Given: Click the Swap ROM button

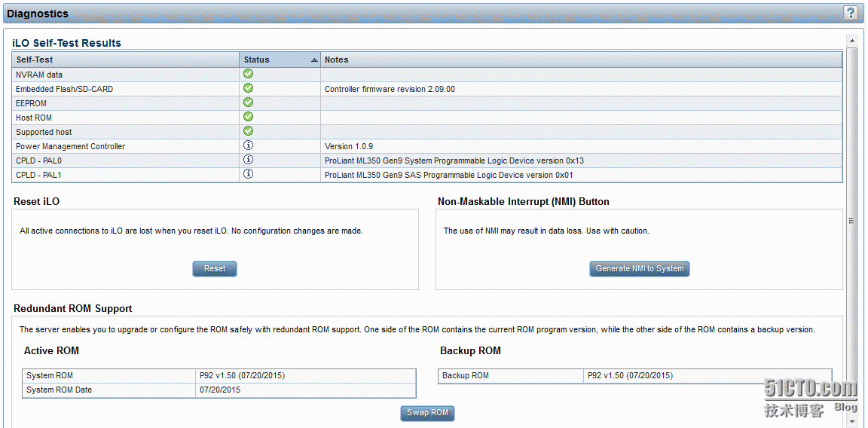Looking at the screenshot, I should [x=428, y=413].
